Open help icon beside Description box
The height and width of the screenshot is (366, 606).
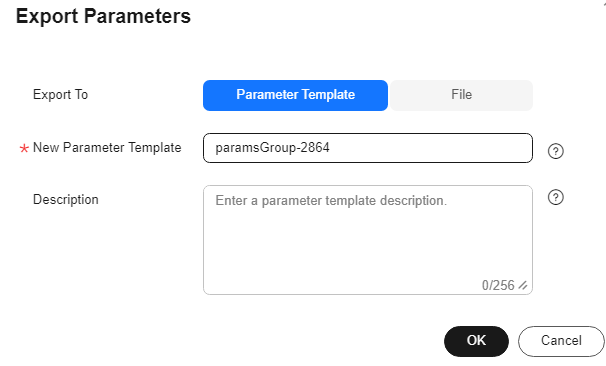pos(555,197)
